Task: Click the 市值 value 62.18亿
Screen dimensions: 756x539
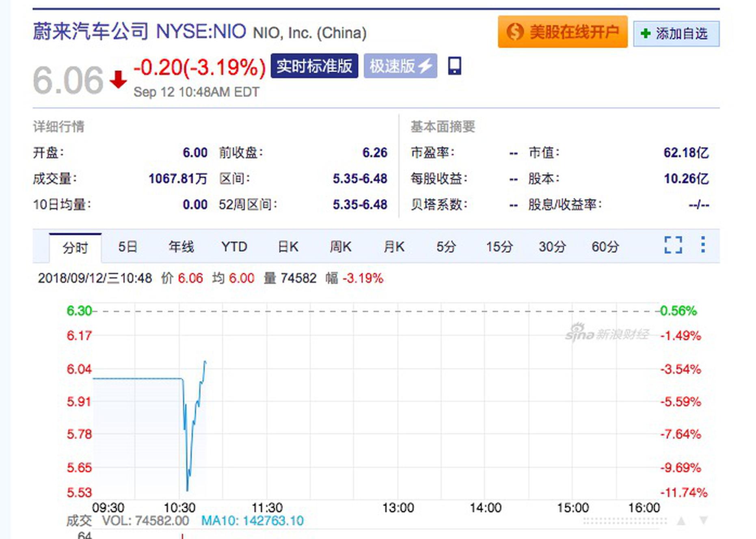Action: pyautogui.click(x=686, y=153)
